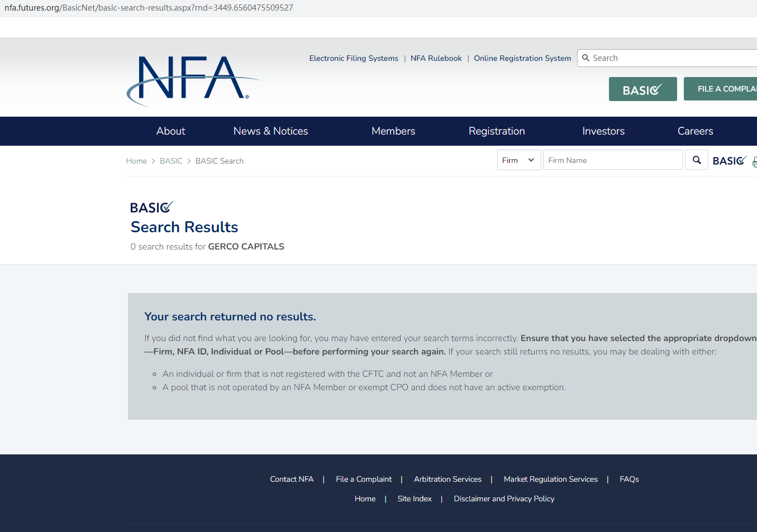The width and height of the screenshot is (757, 532).
Task: Open the Members menu
Action: [393, 131]
